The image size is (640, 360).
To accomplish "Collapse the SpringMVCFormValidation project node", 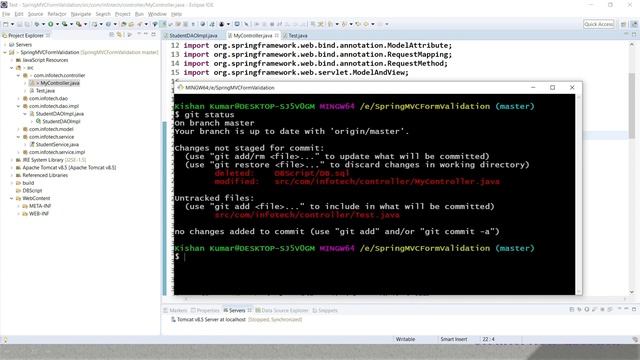I will click(5, 52).
